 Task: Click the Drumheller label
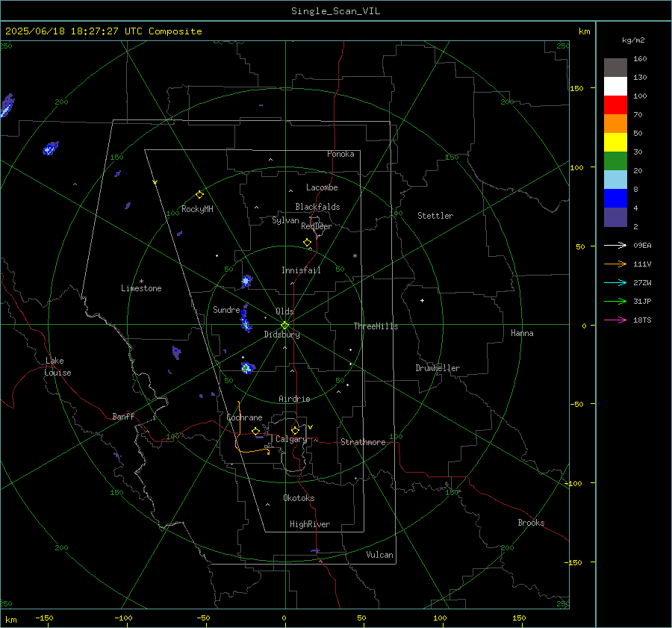point(438,368)
